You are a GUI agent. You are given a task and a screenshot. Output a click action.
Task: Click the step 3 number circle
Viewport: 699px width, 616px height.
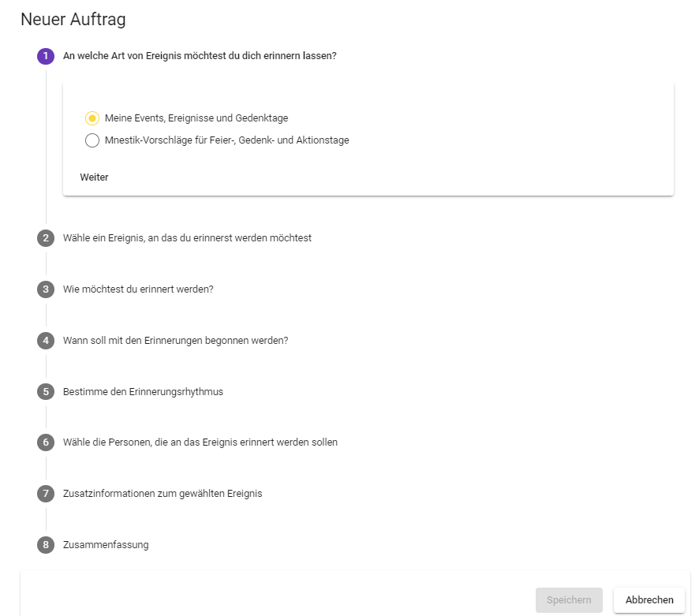[x=46, y=289]
